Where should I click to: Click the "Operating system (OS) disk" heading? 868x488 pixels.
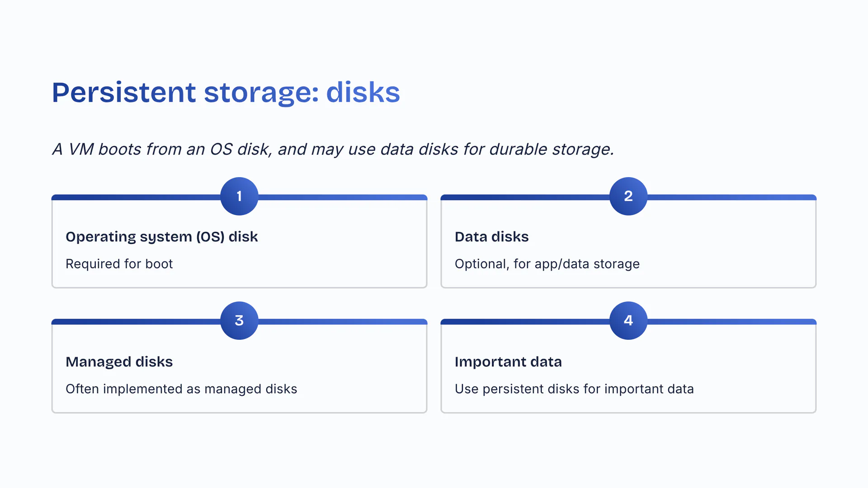[161, 237]
